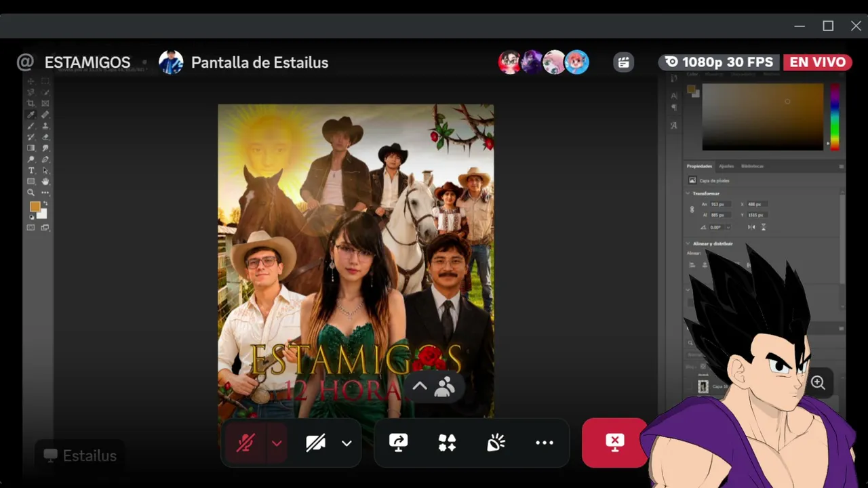Reset default foreground and background colors
The width and height of the screenshot is (868, 488).
[31, 217]
